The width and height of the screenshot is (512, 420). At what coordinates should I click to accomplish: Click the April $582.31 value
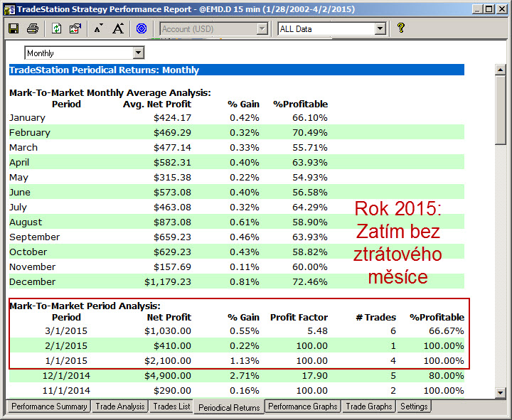pyautogui.click(x=172, y=162)
